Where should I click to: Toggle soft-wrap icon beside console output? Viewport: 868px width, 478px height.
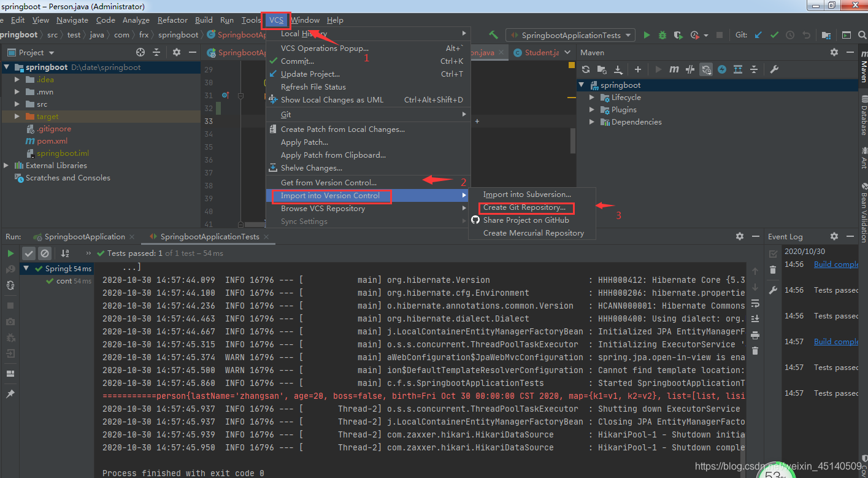[x=755, y=303]
